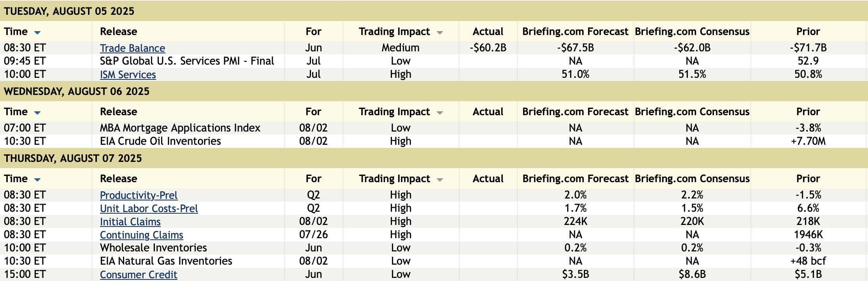Select the MBA Mortgage Applications Index entry
The height and width of the screenshot is (281, 868).
[180, 128]
